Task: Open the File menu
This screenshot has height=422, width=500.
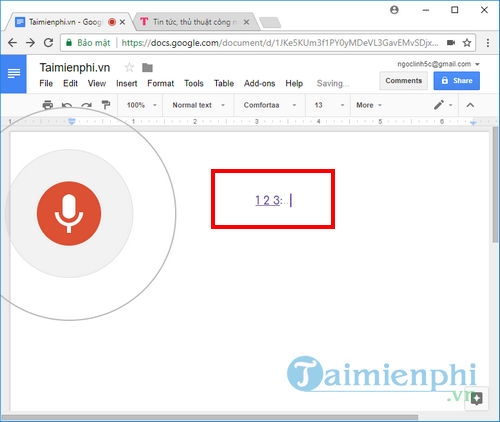Action: pyautogui.click(x=46, y=83)
